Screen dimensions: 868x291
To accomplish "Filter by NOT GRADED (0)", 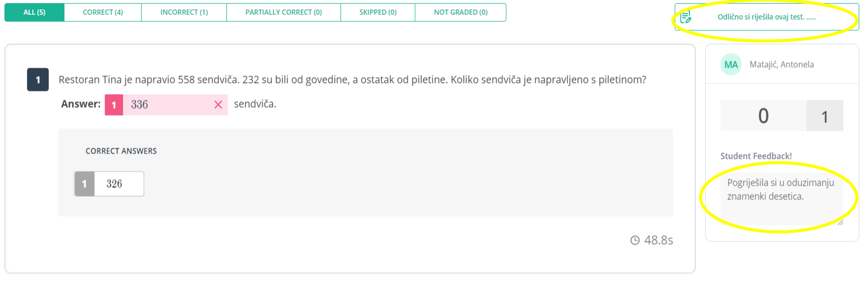I will point(460,12).
